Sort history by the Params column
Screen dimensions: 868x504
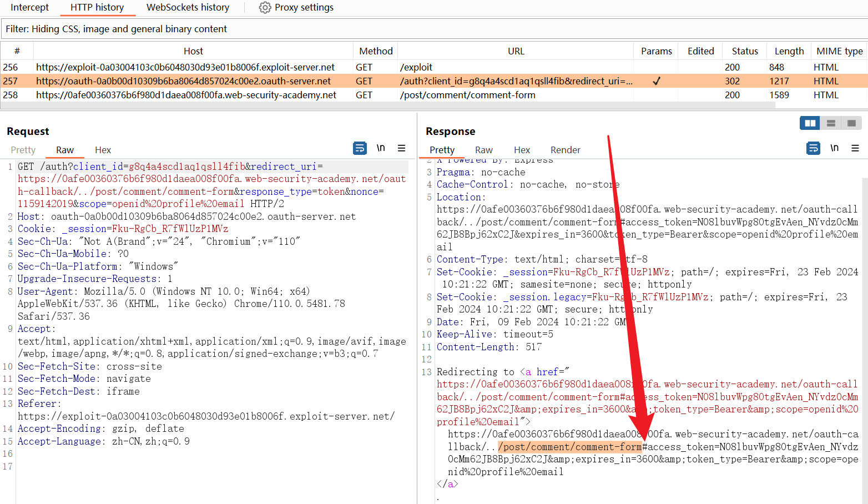(x=657, y=51)
